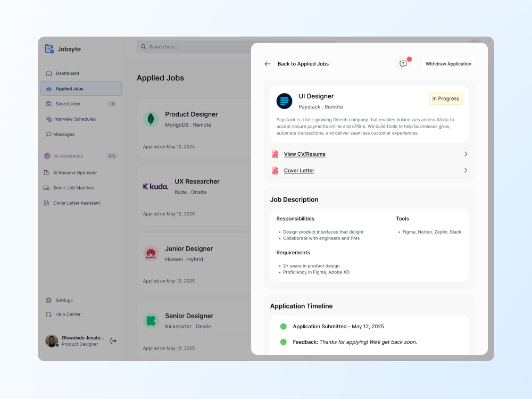Click the Cover Letter Assistant document icon
Screen dimensions: 532x399
(46, 203)
